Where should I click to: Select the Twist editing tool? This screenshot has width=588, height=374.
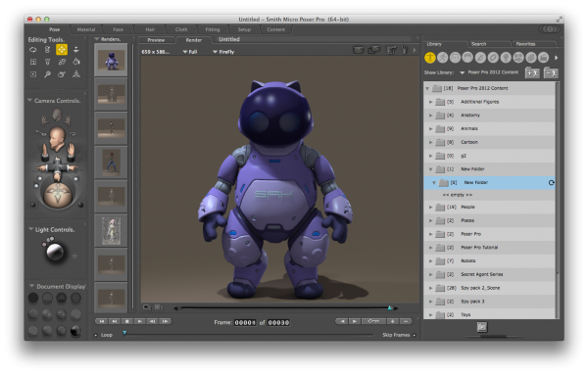click(x=47, y=50)
